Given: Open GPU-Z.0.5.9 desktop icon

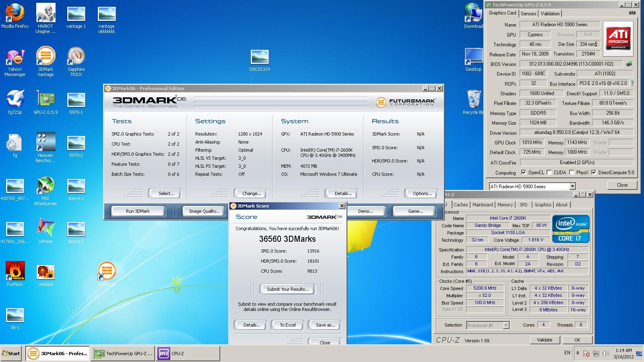Looking at the screenshot, I should (x=45, y=103).
